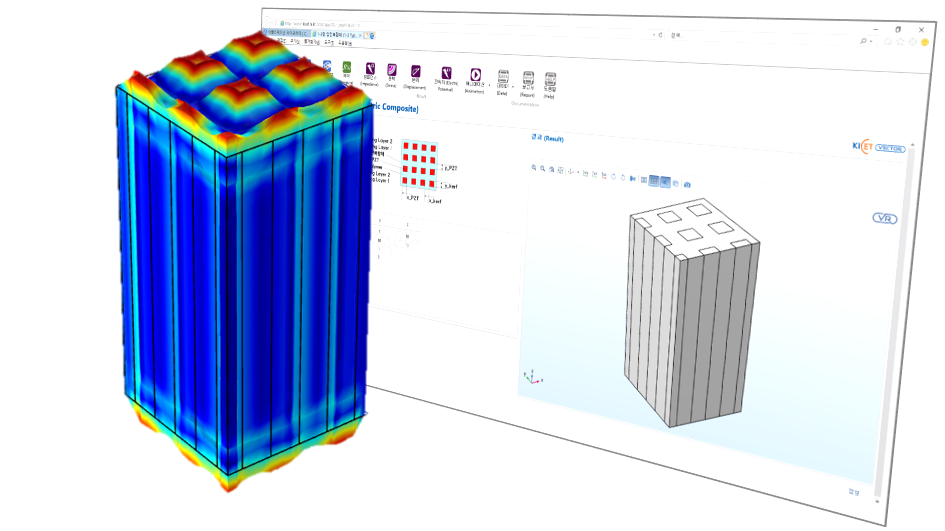Show the Electric Potential result
The image size is (945, 531).
pyautogui.click(x=445, y=73)
